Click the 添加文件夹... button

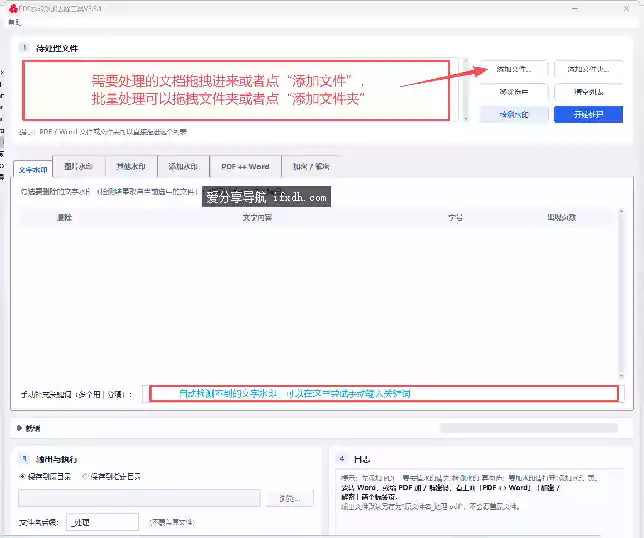[588, 69]
